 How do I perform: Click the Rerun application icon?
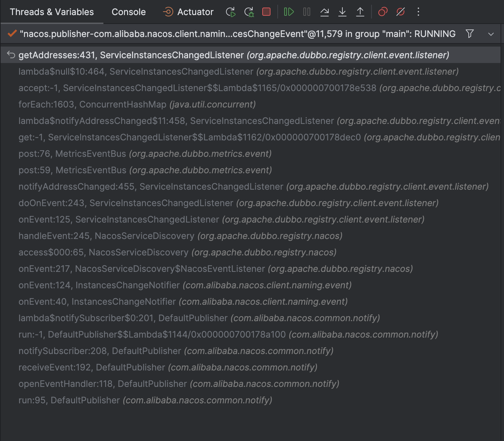point(231,12)
